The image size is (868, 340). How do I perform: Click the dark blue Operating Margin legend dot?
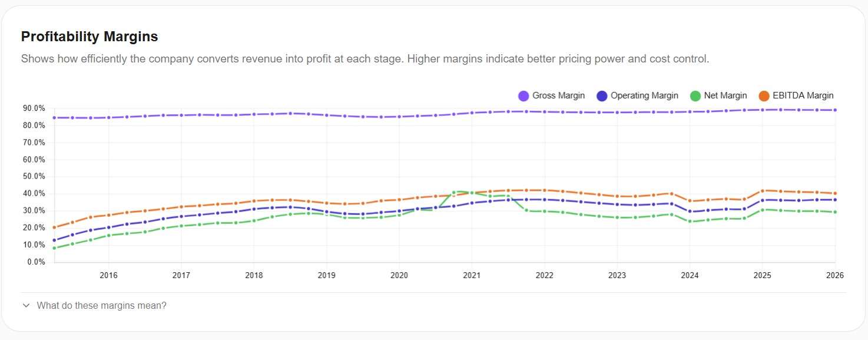tap(602, 95)
